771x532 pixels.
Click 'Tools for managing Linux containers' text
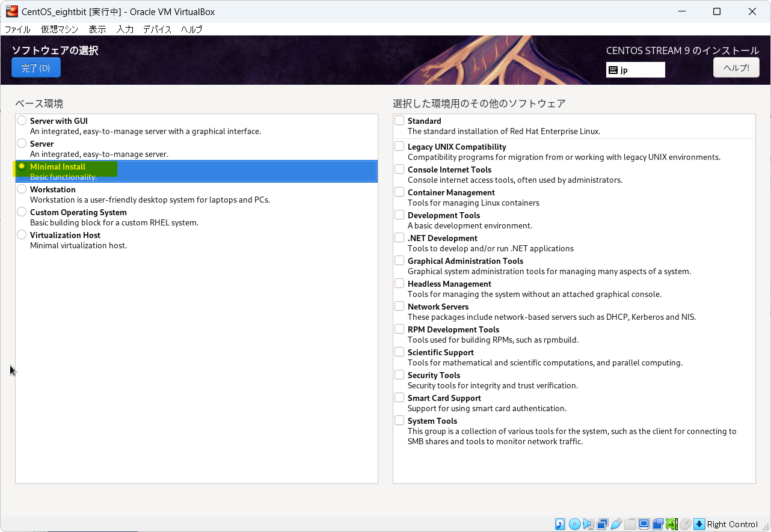point(473,203)
